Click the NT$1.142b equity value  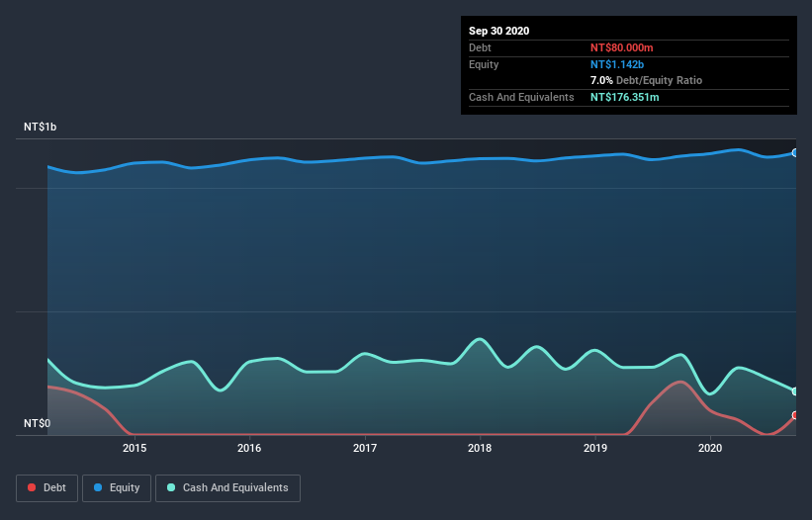point(617,64)
